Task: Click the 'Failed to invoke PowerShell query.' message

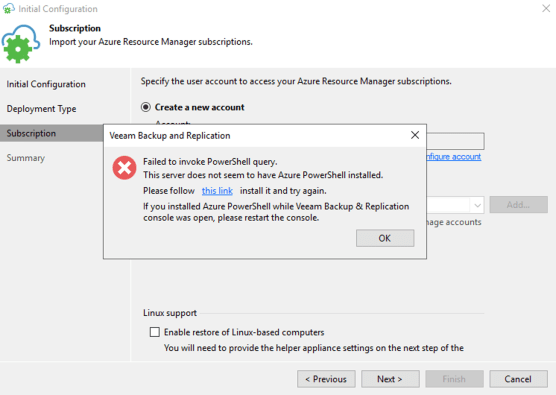Action: (210, 162)
